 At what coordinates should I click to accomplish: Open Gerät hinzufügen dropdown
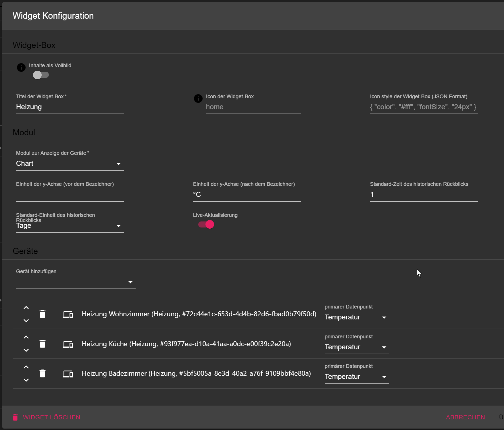point(76,282)
